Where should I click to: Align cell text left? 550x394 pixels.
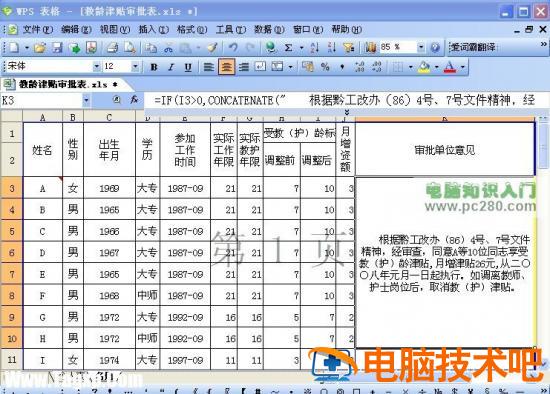[209, 67]
